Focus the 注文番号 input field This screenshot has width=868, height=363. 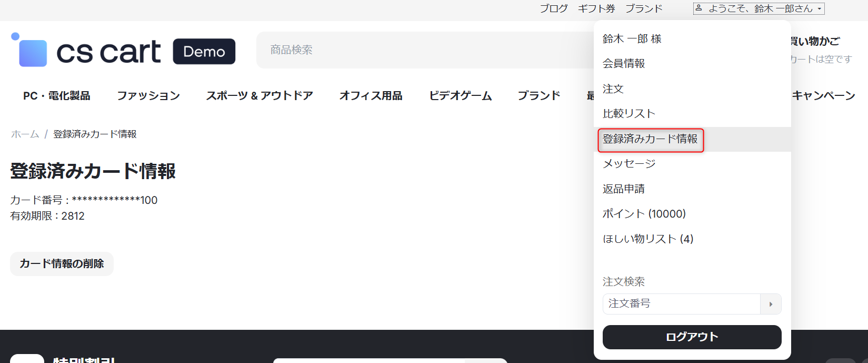(x=681, y=304)
